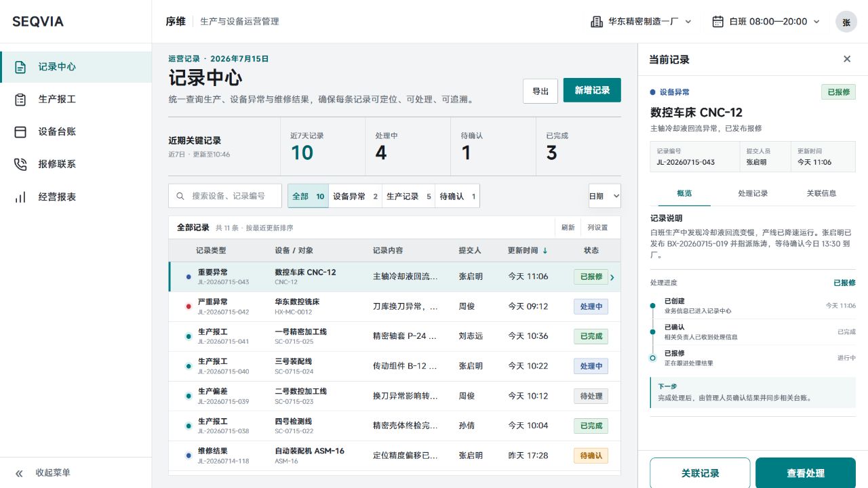The height and width of the screenshot is (488, 868).
Task: Click the 生产报工 clipboard icon
Action: [x=20, y=100]
